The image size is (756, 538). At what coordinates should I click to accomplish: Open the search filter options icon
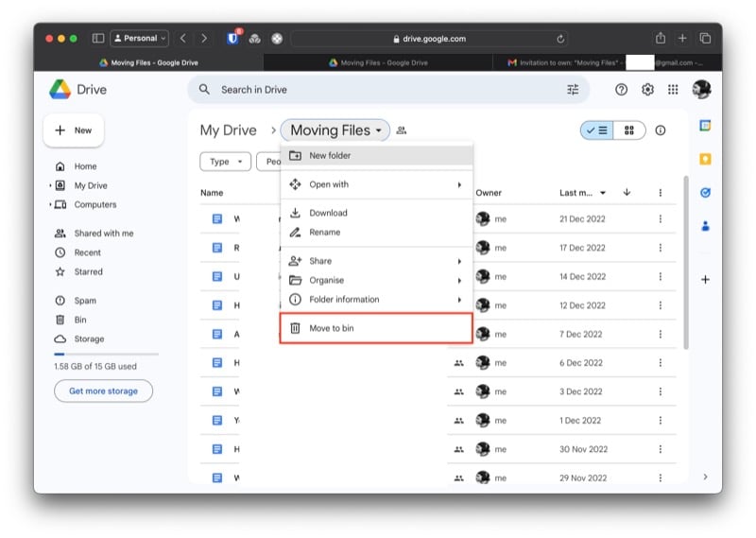point(573,89)
